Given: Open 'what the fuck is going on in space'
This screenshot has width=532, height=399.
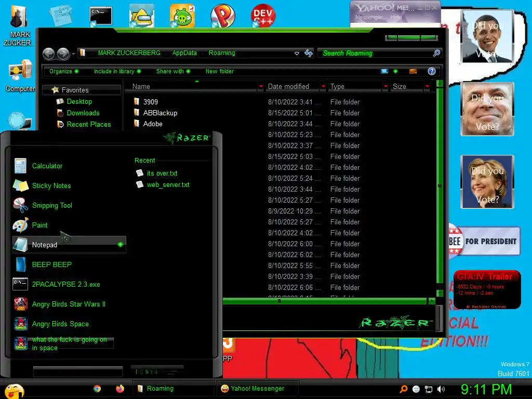Looking at the screenshot, I should [x=69, y=343].
